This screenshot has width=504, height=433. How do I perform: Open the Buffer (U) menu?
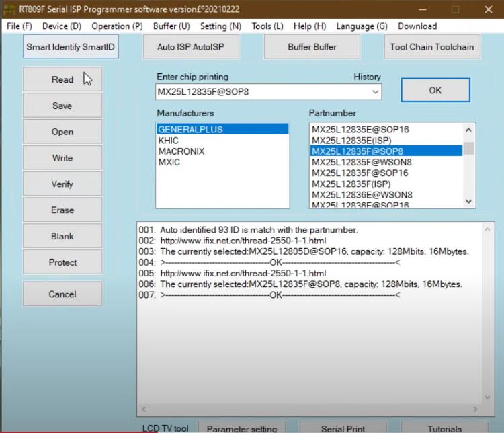pyautogui.click(x=171, y=26)
